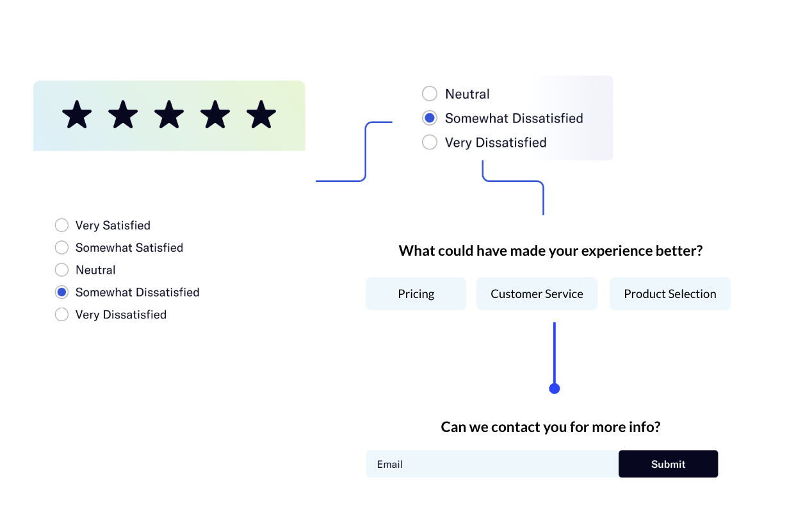Choose Very Dissatisfied in the upper-right card
The width and height of the screenshot is (812, 514).
[x=430, y=142]
